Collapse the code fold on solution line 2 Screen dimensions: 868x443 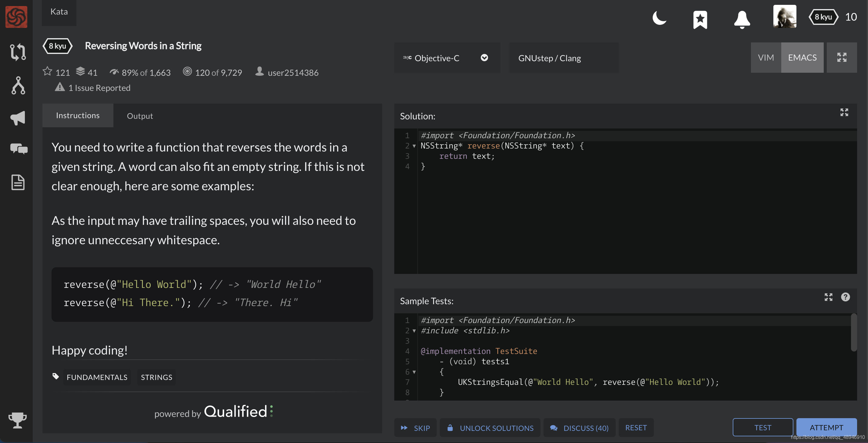click(x=414, y=146)
